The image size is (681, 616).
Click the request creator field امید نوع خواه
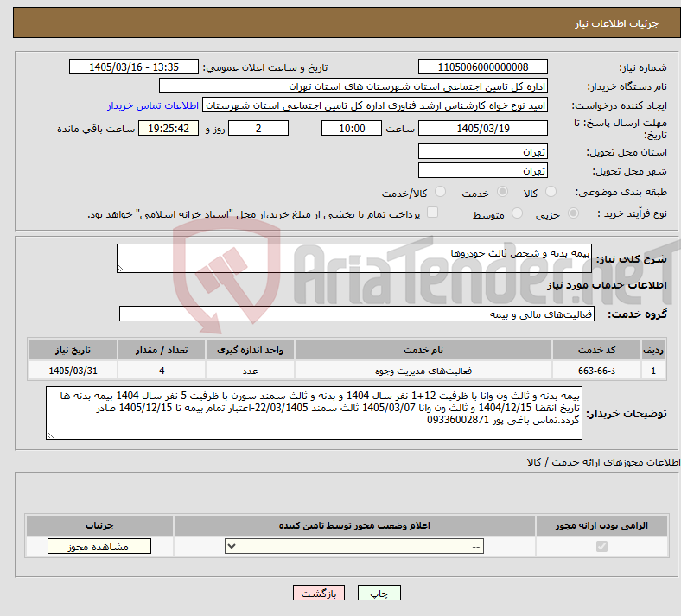coord(375,105)
